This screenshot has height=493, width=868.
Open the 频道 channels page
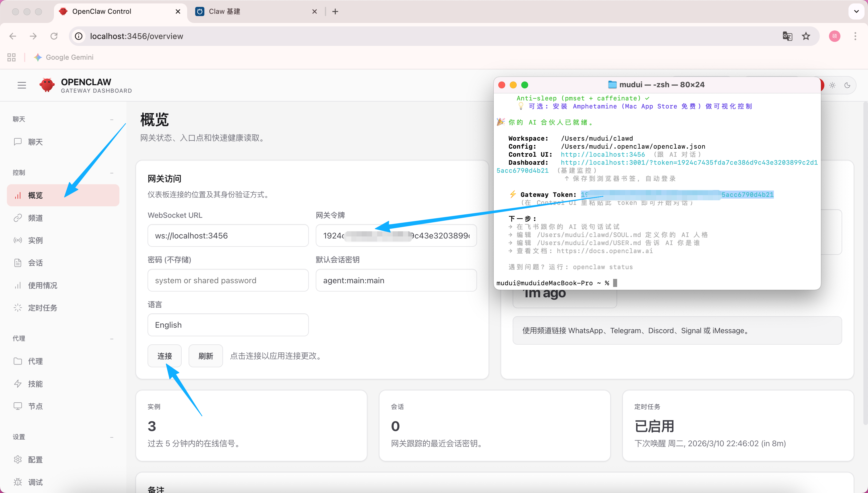pos(35,218)
